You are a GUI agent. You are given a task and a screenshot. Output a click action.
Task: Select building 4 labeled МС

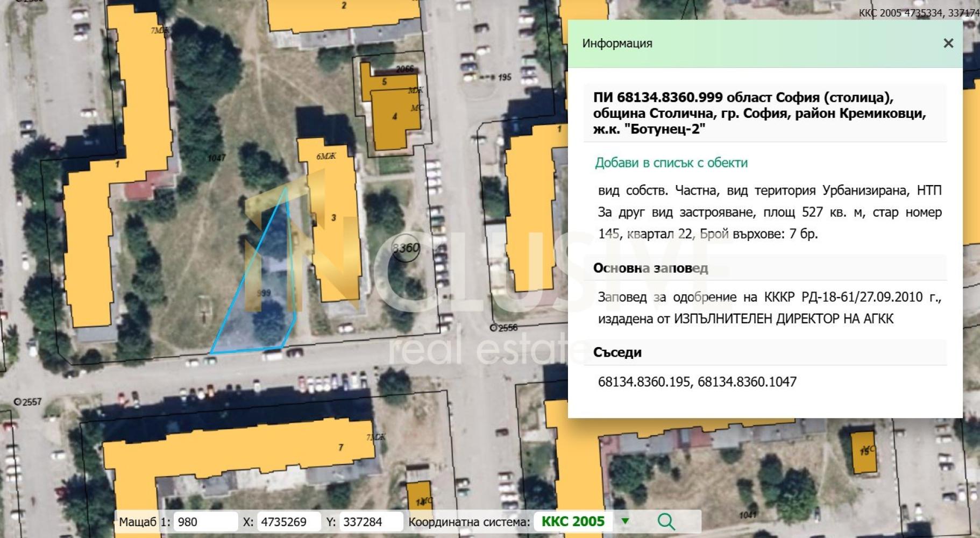(397, 117)
